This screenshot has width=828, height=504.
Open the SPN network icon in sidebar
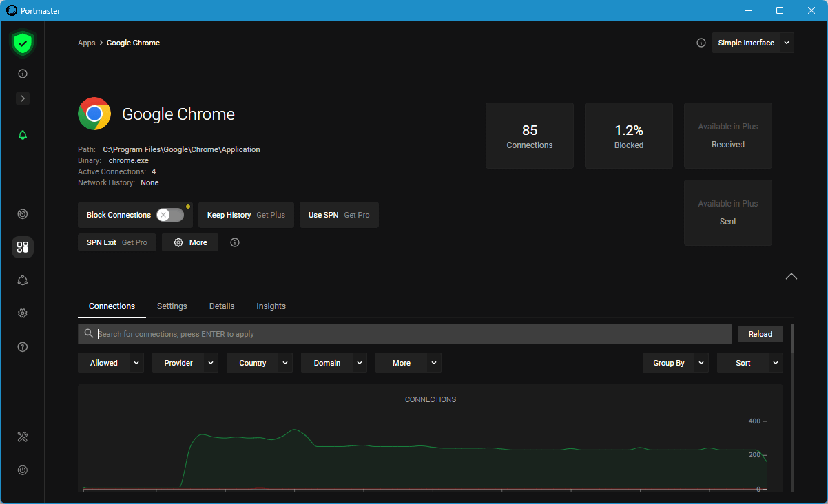tap(23, 280)
